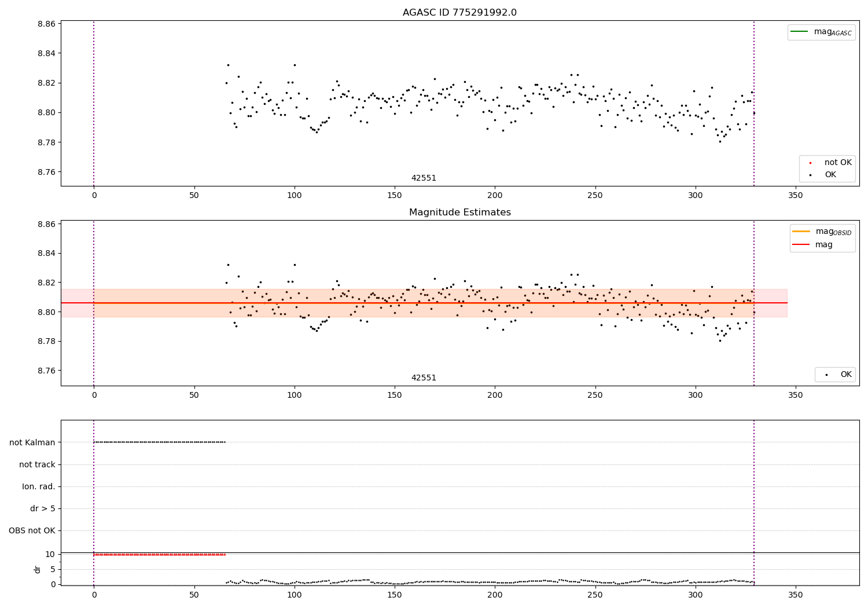The height and width of the screenshot is (608, 868).
Task: Click the green line swatch in mag AGASC legend
Action: coord(799,31)
